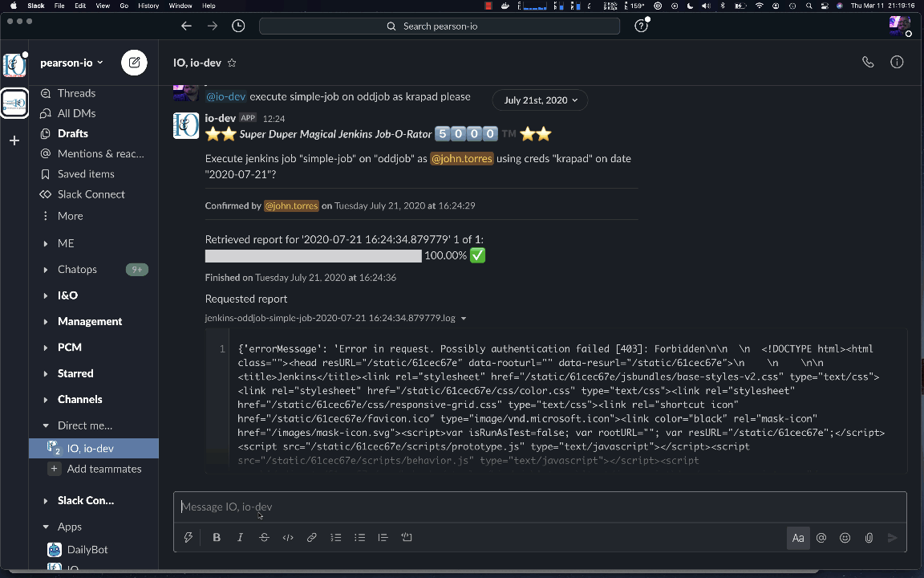The image size is (924, 578).
Task: Insert a link using the link icon
Action: (312, 537)
